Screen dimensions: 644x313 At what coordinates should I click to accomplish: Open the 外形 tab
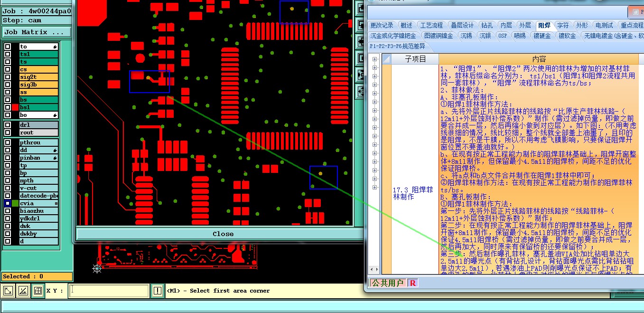(582, 25)
